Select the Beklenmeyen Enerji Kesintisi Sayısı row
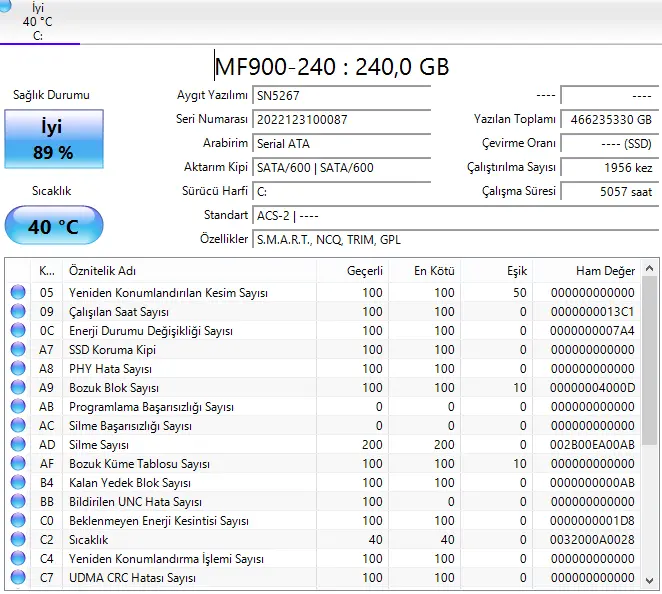The image size is (662, 594). [323, 520]
